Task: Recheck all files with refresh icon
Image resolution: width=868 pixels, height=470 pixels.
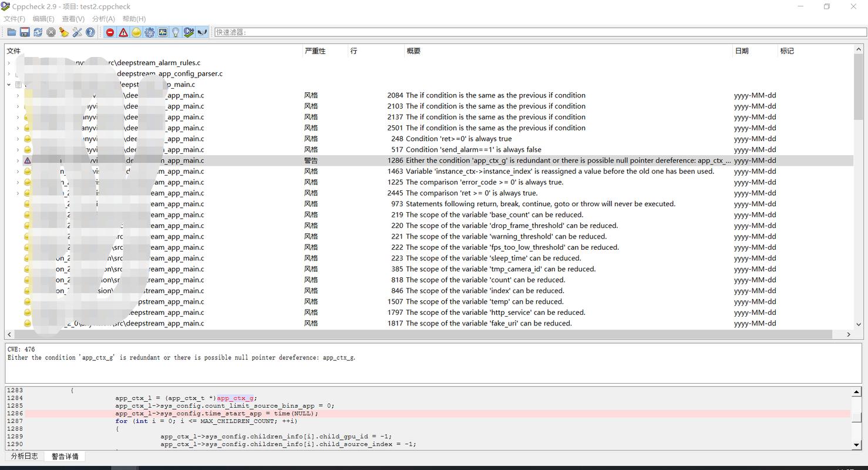Action: (38, 32)
